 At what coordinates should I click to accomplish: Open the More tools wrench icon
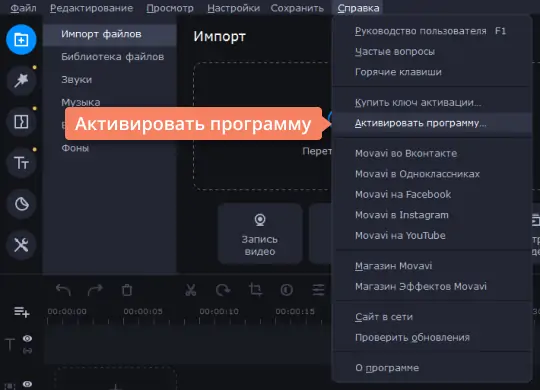[x=21, y=245]
